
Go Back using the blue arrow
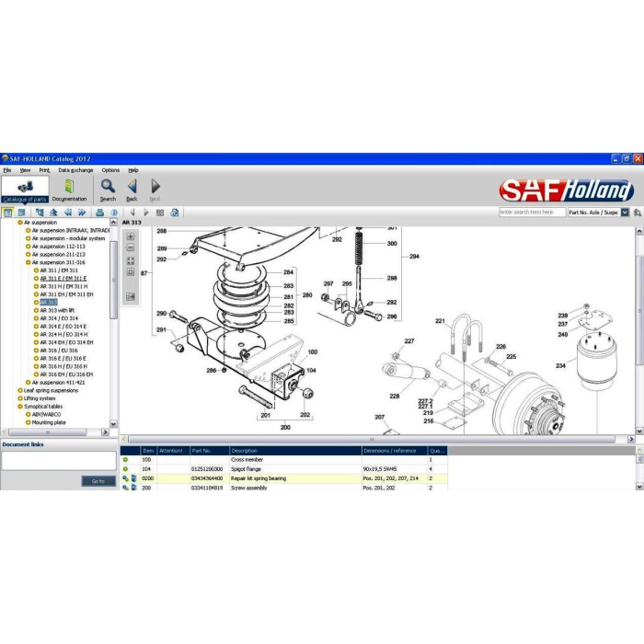coord(132,190)
